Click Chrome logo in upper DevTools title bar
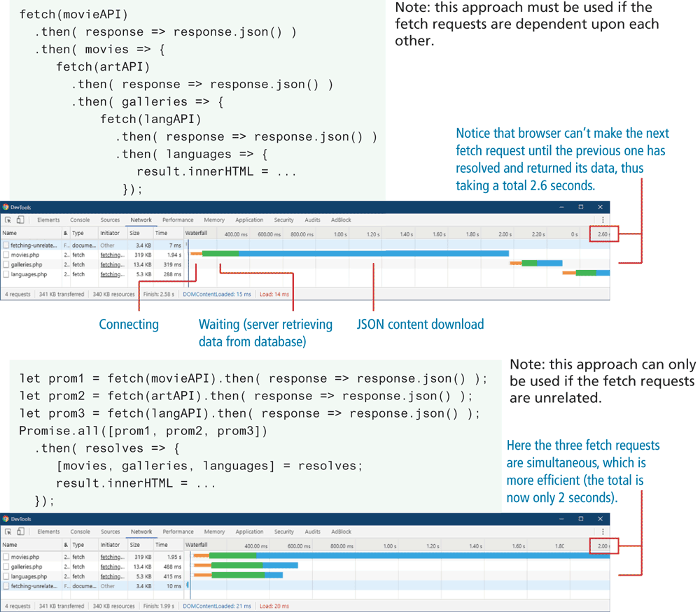Viewport: 700px width, 612px height. (6, 207)
